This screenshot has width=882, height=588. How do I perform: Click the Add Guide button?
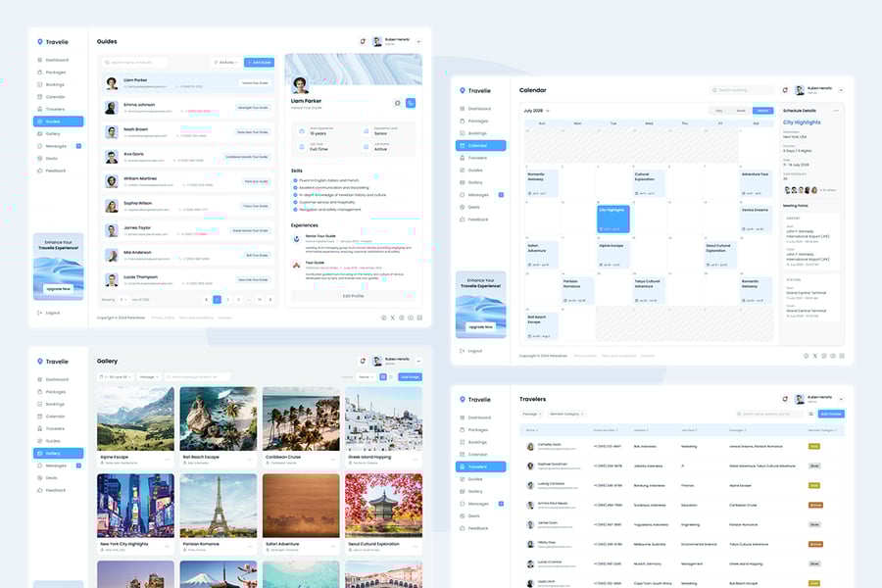click(259, 62)
